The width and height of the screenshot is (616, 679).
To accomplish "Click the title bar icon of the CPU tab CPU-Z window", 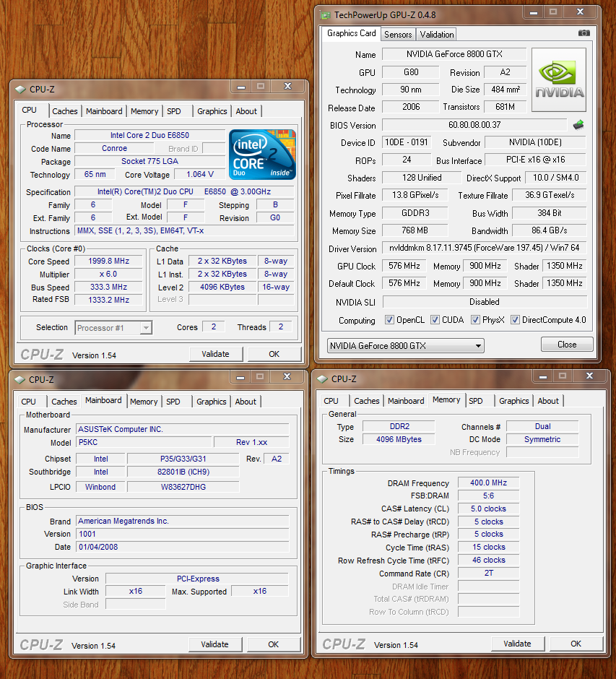I will [20, 90].
